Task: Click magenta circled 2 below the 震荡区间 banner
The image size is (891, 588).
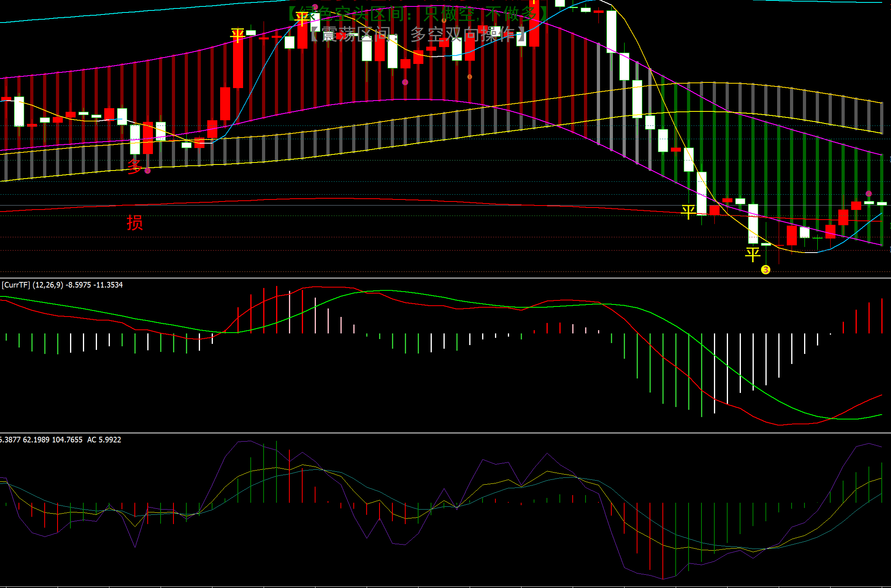Action: click(x=405, y=82)
